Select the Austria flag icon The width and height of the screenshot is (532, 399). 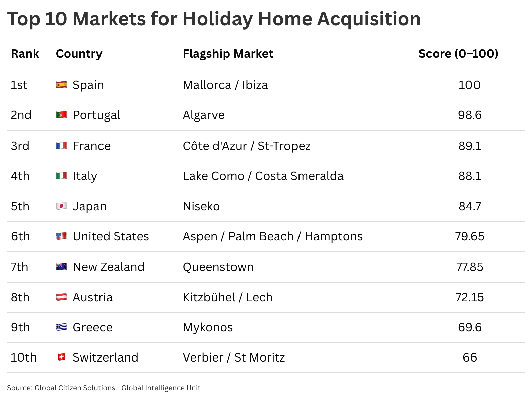tap(61, 297)
